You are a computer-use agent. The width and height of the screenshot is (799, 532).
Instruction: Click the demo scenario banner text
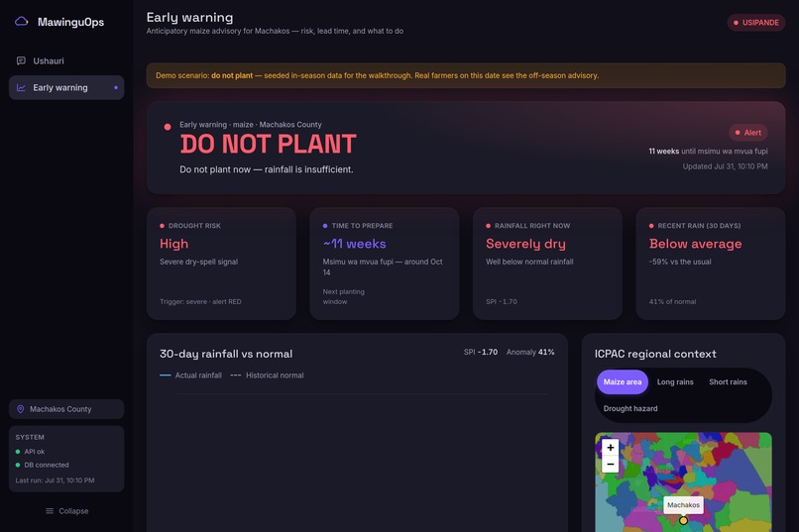tap(377, 75)
